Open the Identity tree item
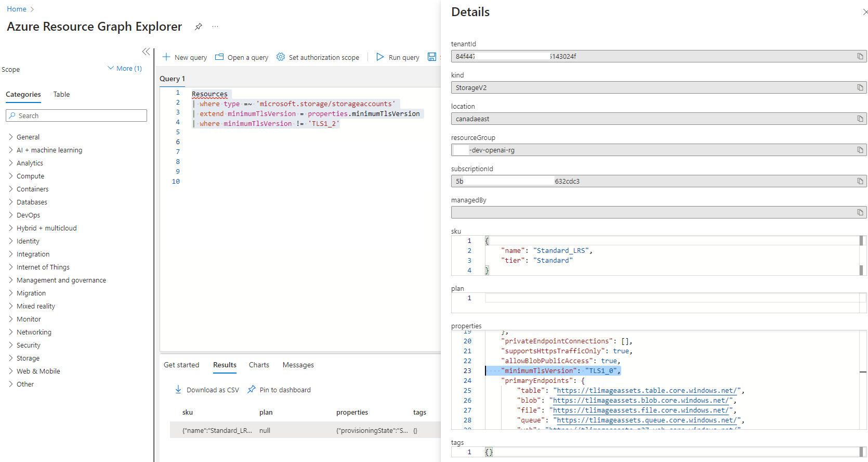868x462 pixels. pos(28,241)
